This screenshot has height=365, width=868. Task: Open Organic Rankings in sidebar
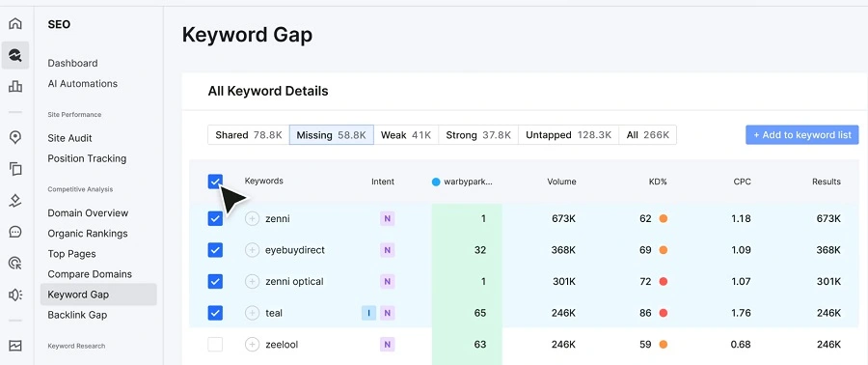tap(88, 233)
